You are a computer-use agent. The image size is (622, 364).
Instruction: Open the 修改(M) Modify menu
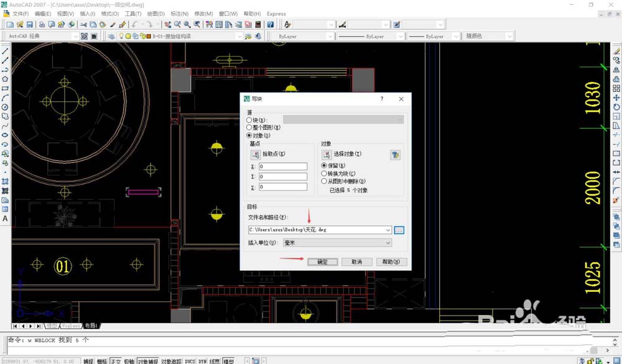[x=203, y=14]
